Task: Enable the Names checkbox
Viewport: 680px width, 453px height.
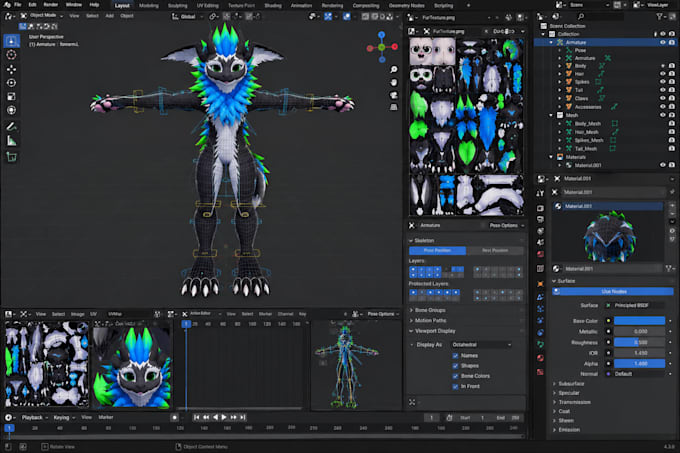Action: click(x=455, y=356)
